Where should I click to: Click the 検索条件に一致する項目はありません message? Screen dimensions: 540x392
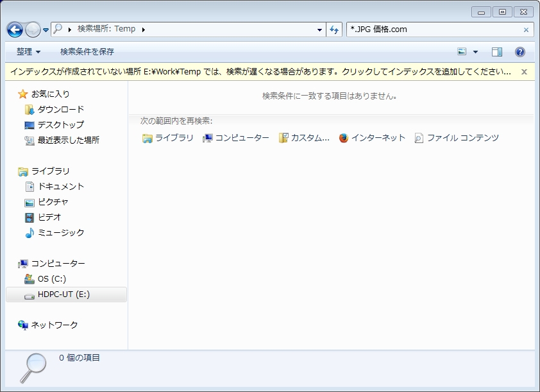pos(330,96)
